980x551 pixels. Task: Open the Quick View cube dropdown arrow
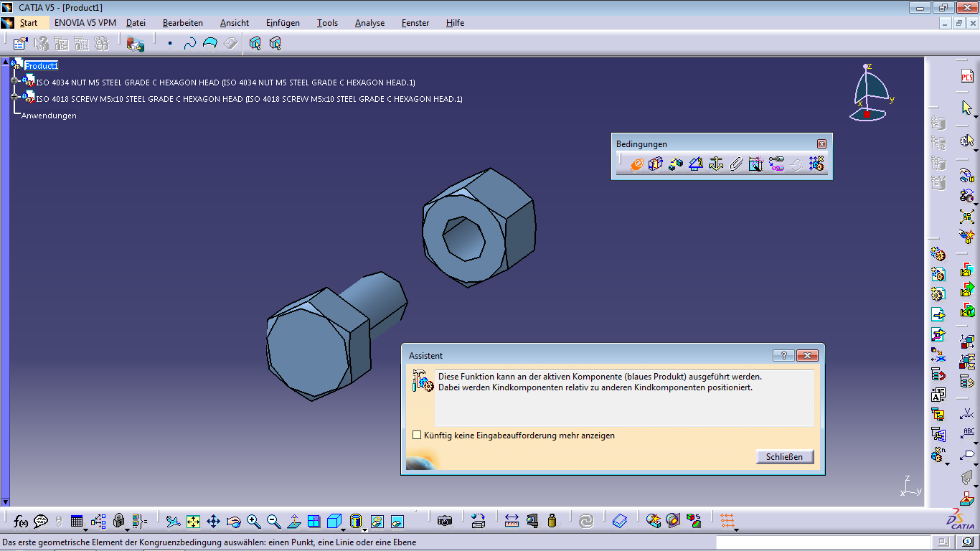click(345, 530)
